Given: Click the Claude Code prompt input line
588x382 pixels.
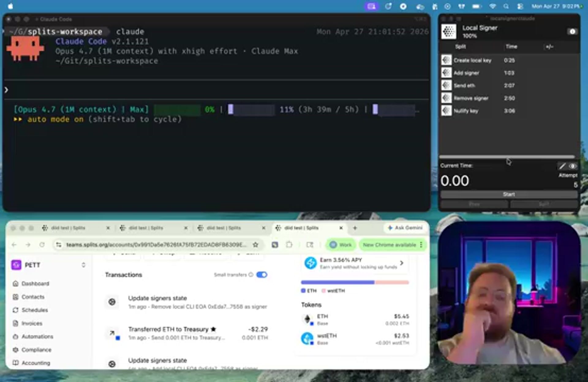Looking at the screenshot, I should pos(216,90).
